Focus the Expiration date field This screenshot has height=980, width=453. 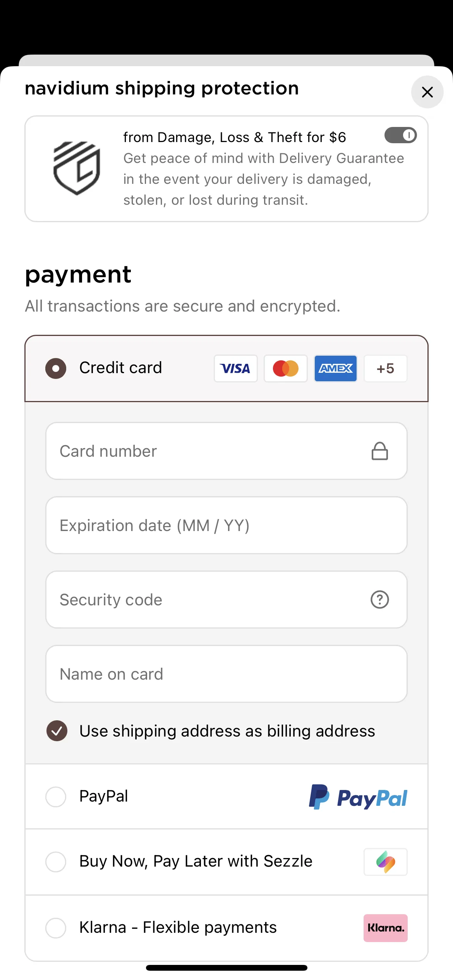226,525
